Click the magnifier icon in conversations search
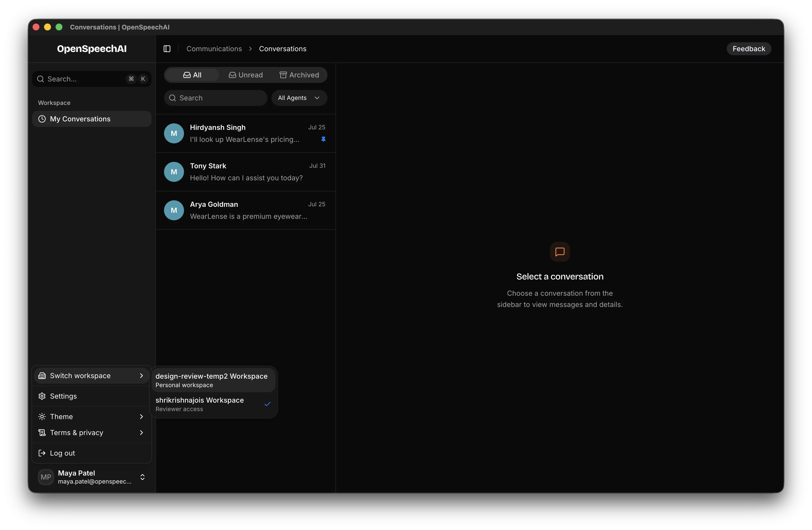The width and height of the screenshot is (812, 530). click(173, 98)
